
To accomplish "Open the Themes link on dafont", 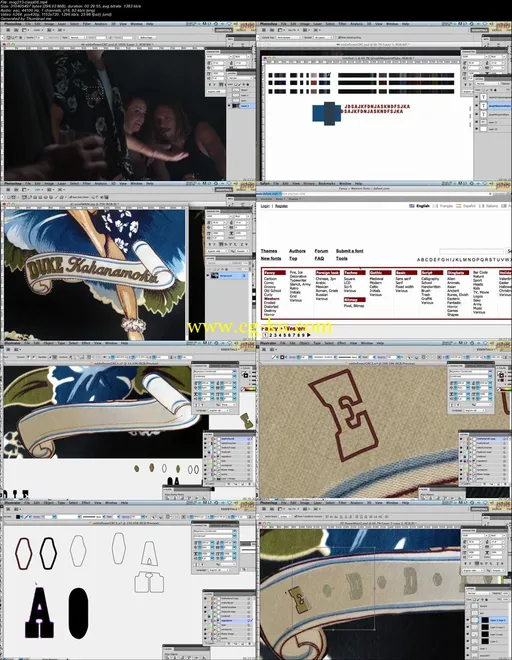I will point(269,251).
